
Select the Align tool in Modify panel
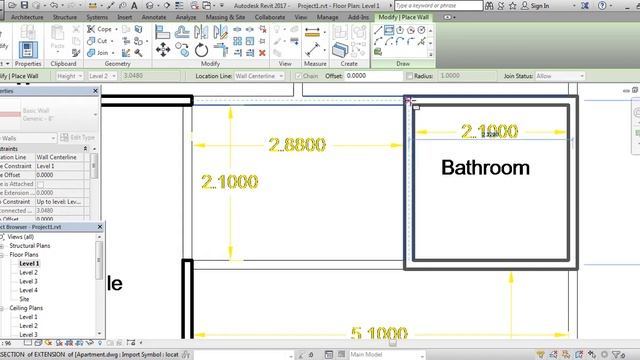click(x=162, y=32)
